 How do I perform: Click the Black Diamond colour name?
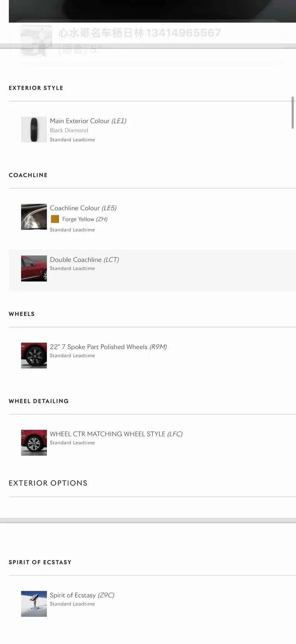[69, 130]
